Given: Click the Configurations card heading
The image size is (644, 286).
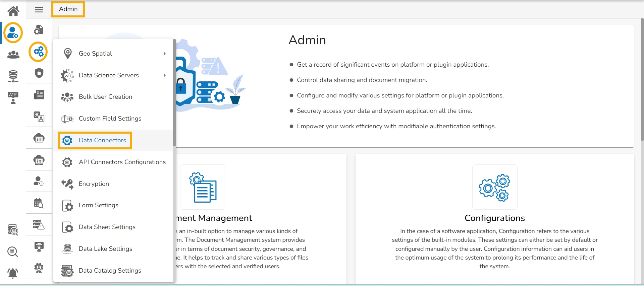Looking at the screenshot, I should (495, 218).
